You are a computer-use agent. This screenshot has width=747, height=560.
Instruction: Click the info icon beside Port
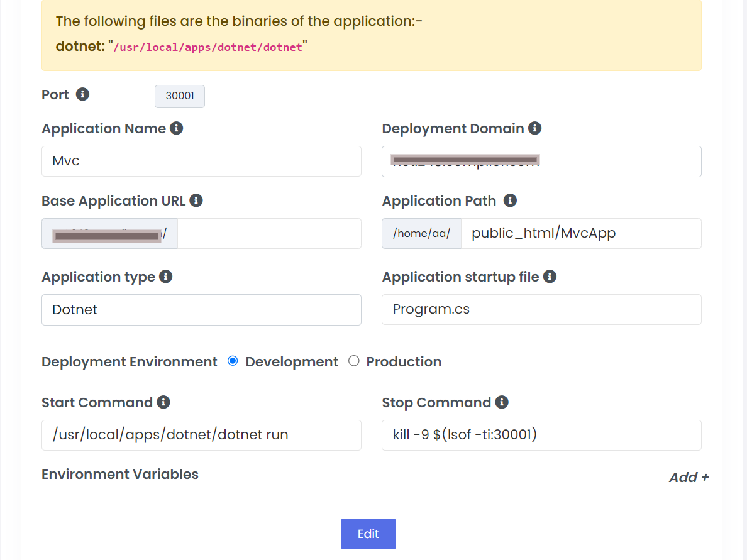82,94
